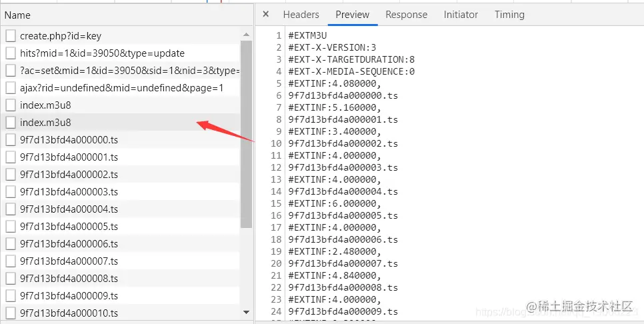Click the file icon beside ajax?rid=undefined request
Viewport: 644px width, 324px height.
pos(11,88)
